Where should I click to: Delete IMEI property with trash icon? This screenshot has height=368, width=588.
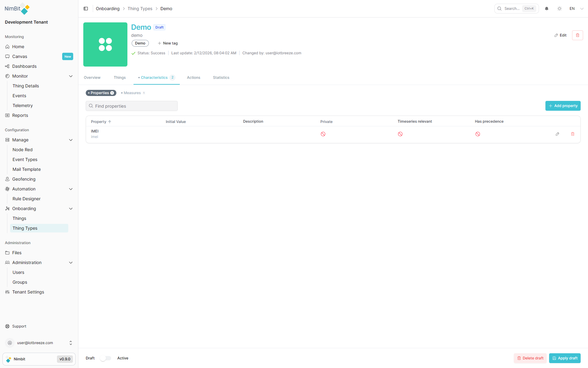coord(573,134)
